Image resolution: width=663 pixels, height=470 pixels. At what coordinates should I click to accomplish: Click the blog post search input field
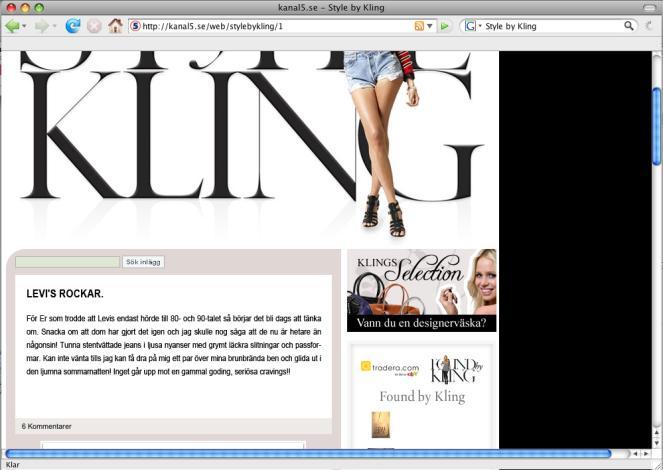pyautogui.click(x=68, y=262)
